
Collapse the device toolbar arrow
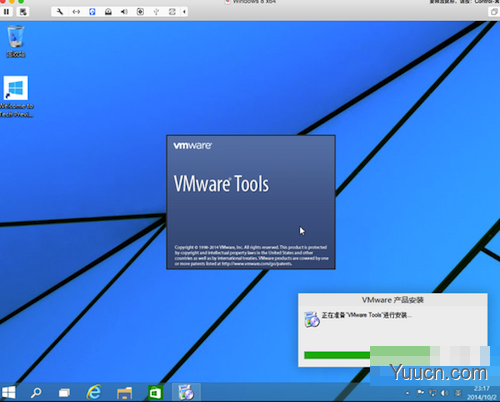(184, 12)
